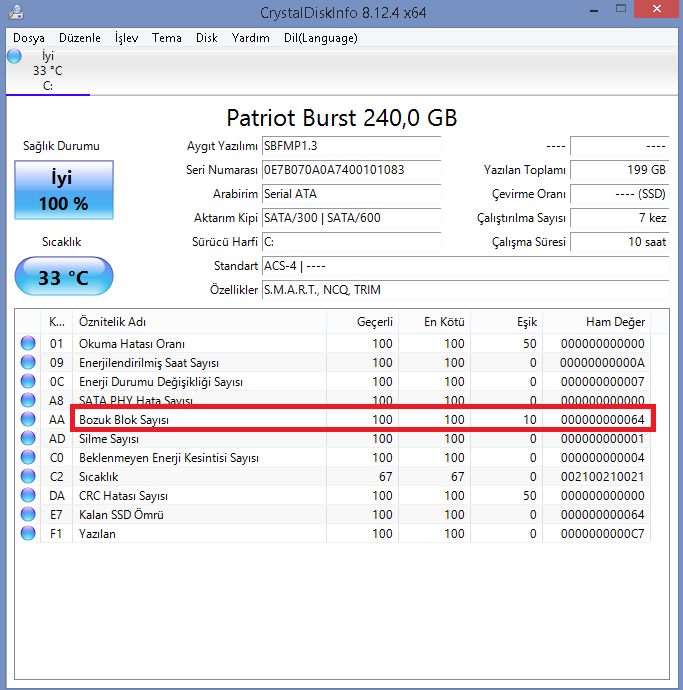Click status orb for 01 Okuma Hatası Oranı

click(x=28, y=343)
